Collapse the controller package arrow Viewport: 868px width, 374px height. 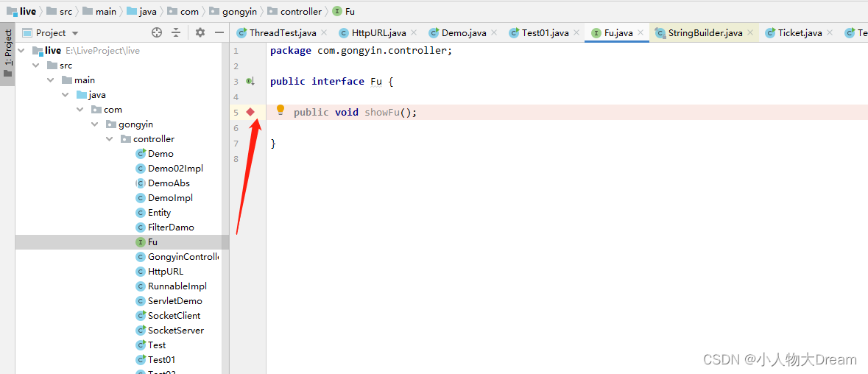108,139
